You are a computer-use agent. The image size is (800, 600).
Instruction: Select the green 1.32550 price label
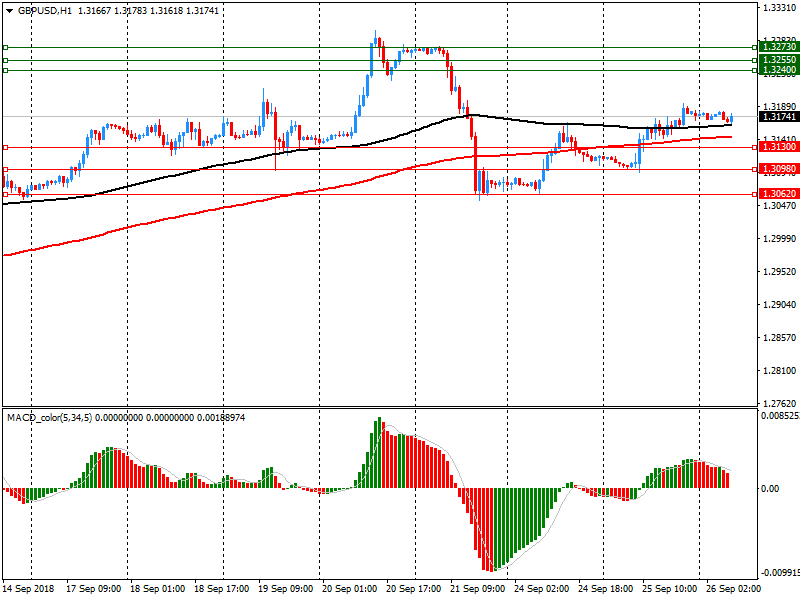[778, 60]
